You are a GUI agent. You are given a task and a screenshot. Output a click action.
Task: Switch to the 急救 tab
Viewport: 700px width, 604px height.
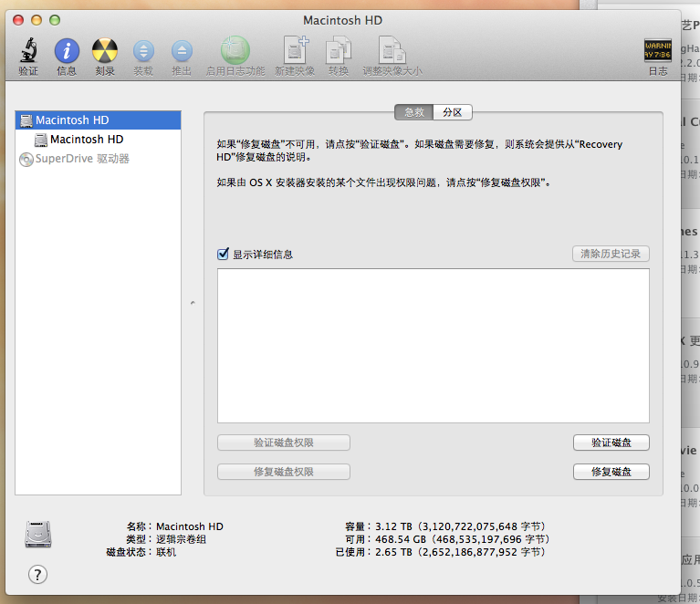click(x=413, y=112)
